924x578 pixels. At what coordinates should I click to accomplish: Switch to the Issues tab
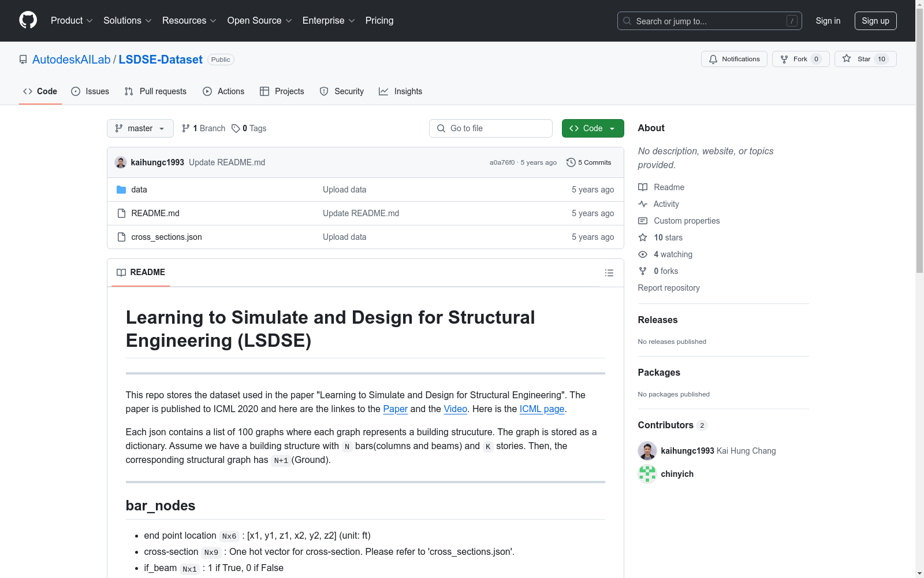(90, 91)
